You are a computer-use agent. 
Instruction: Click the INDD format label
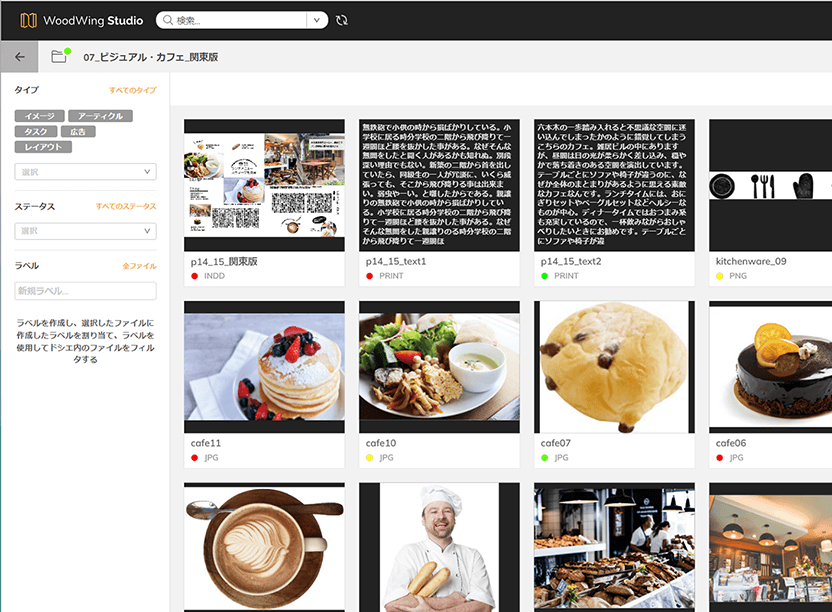[214, 276]
